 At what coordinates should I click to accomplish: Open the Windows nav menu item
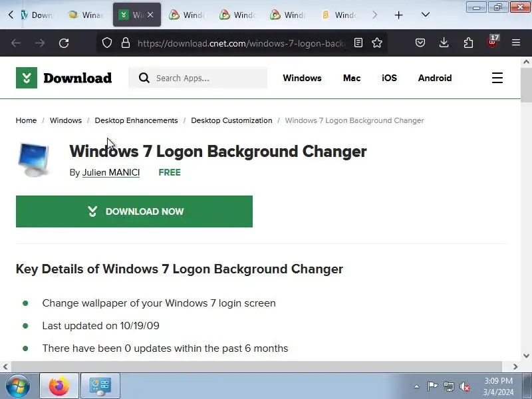302,78
